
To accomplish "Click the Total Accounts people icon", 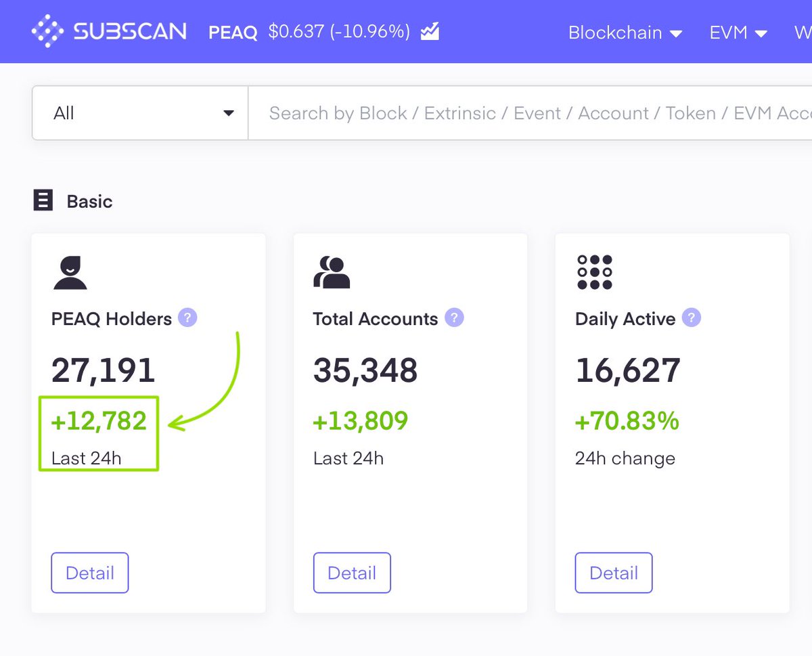I will (x=332, y=273).
